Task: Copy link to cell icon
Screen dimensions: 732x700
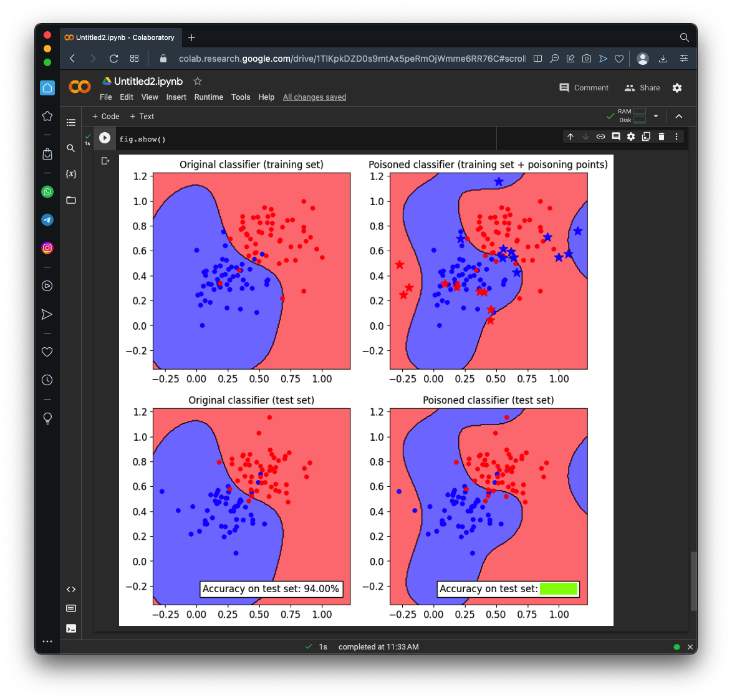Action: 600,137
